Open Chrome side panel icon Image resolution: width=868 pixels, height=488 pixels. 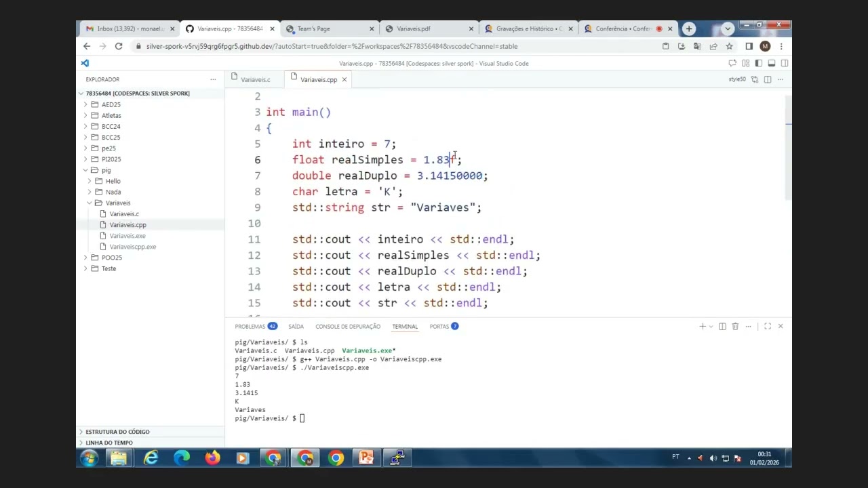pos(749,46)
